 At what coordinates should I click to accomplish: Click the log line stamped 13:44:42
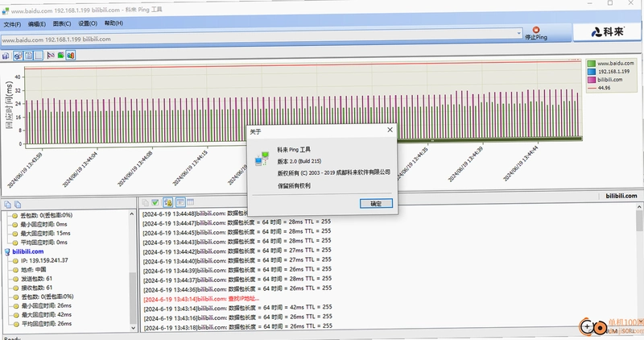[x=237, y=251]
